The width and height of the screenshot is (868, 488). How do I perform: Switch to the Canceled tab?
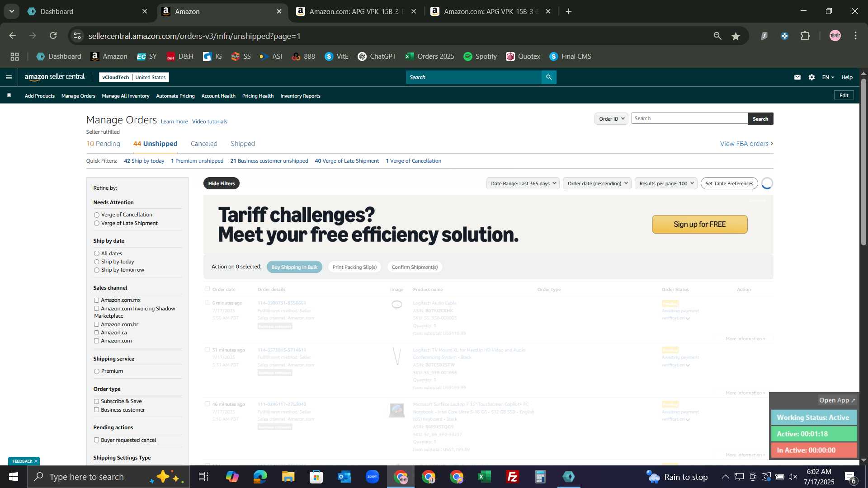click(x=204, y=144)
